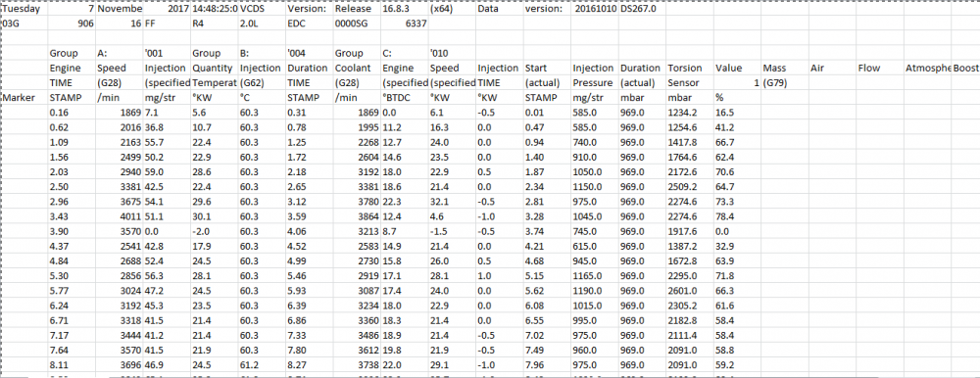Click the 1234.2 mbar value cell
The image size is (980, 378).
690,113
